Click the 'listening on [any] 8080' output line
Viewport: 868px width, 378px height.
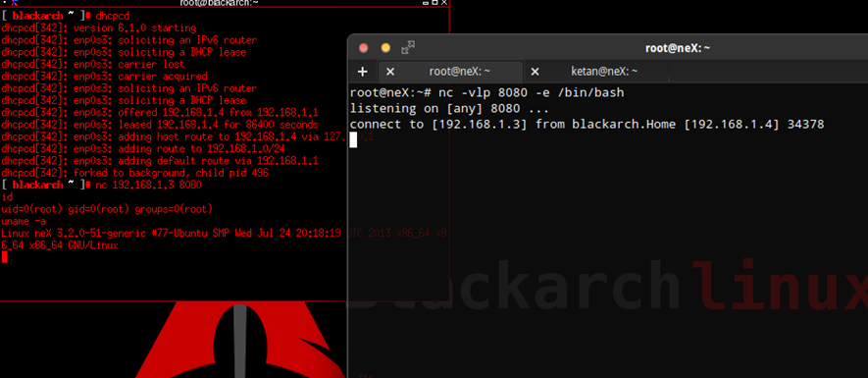[x=449, y=109]
